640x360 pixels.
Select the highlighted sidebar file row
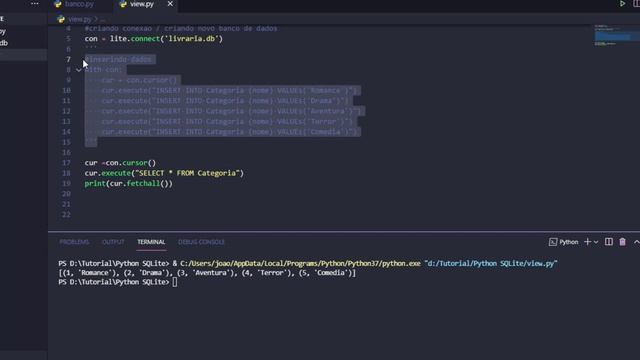23,55
